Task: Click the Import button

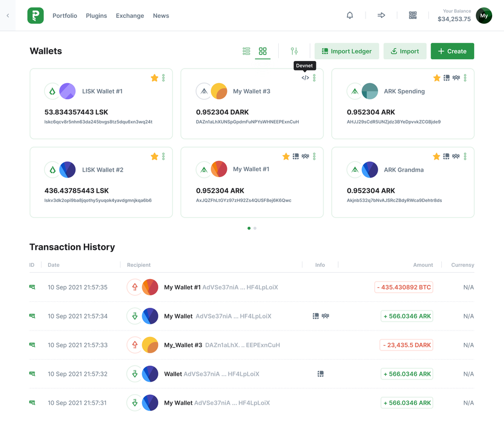Action: [x=405, y=51]
